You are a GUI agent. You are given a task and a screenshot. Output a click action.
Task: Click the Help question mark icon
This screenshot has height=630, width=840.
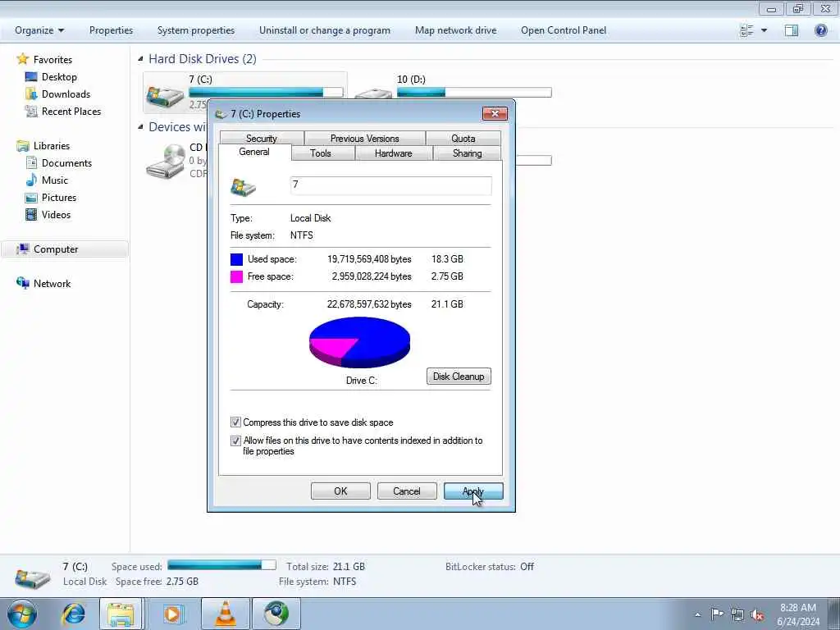(820, 30)
